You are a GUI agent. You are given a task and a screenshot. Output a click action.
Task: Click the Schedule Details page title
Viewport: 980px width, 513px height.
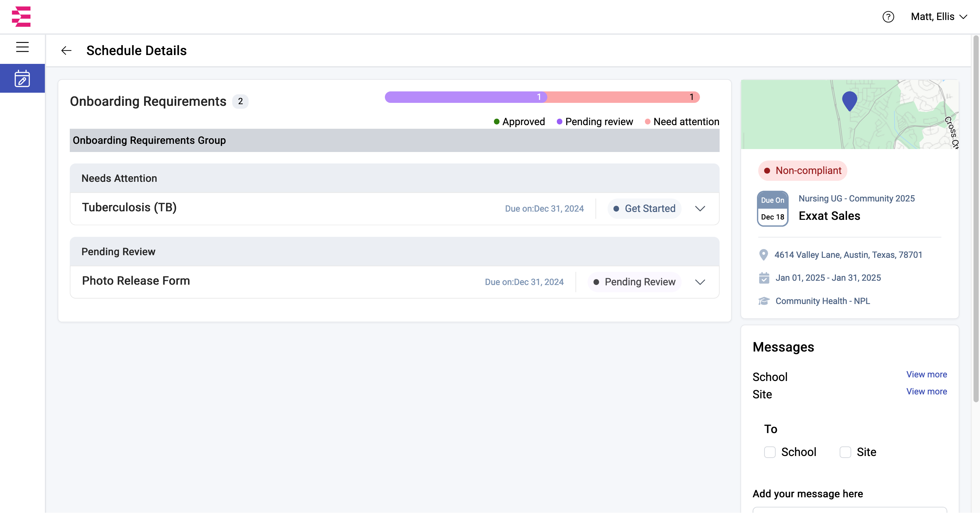pyautogui.click(x=136, y=51)
